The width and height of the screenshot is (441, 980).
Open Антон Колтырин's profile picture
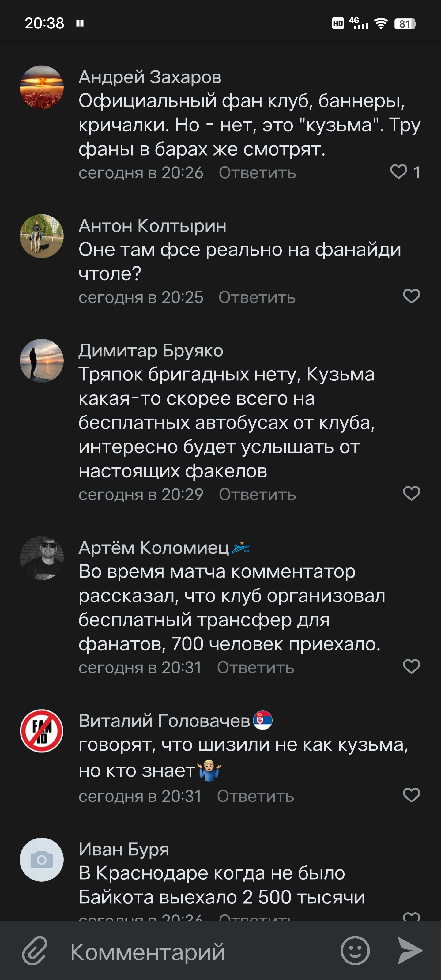(41, 236)
